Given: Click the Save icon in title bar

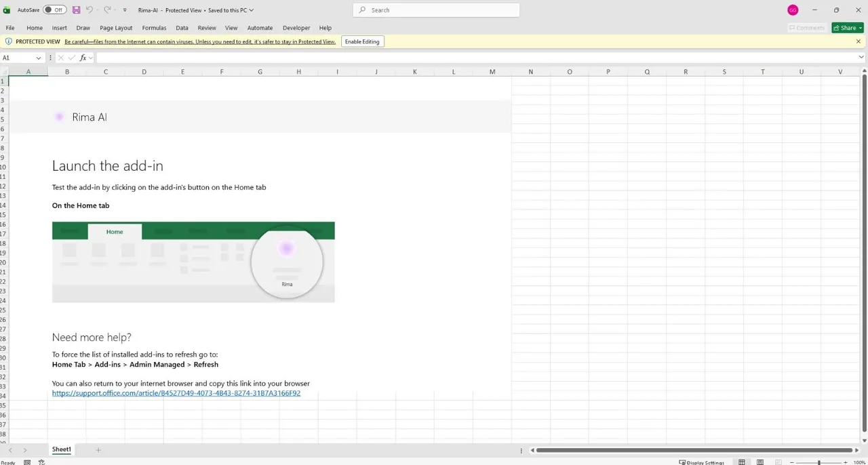Looking at the screenshot, I should pos(76,10).
